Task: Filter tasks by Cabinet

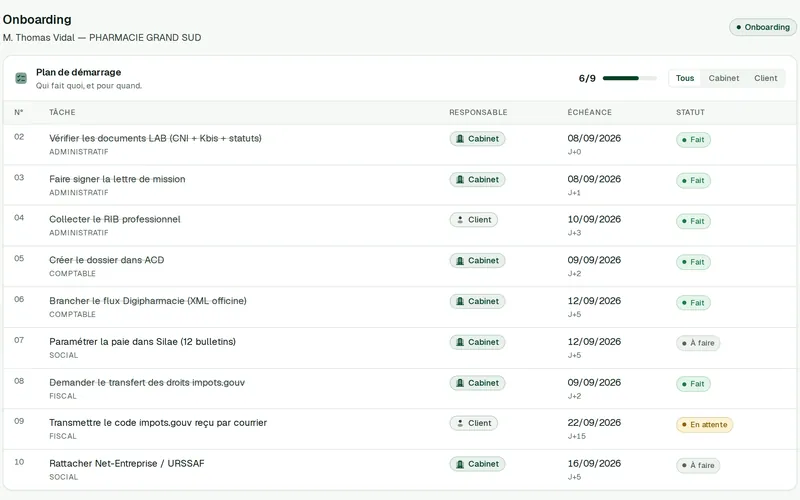Action: click(723, 78)
